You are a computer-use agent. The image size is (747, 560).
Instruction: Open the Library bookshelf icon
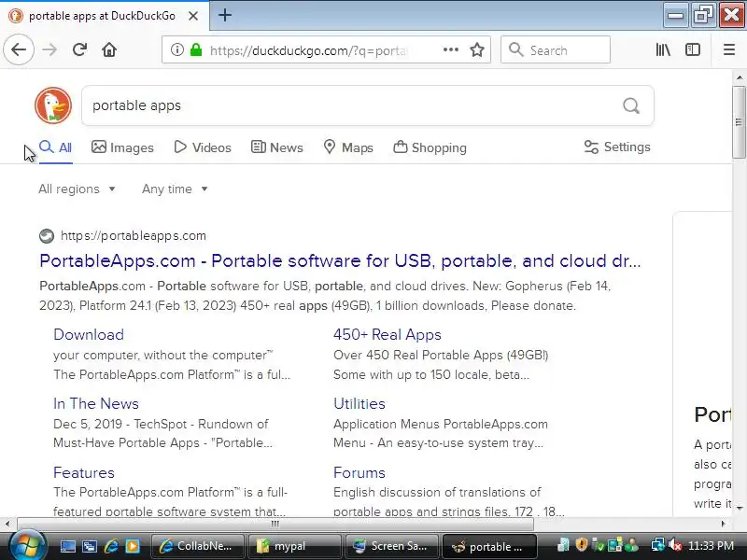[663, 49]
